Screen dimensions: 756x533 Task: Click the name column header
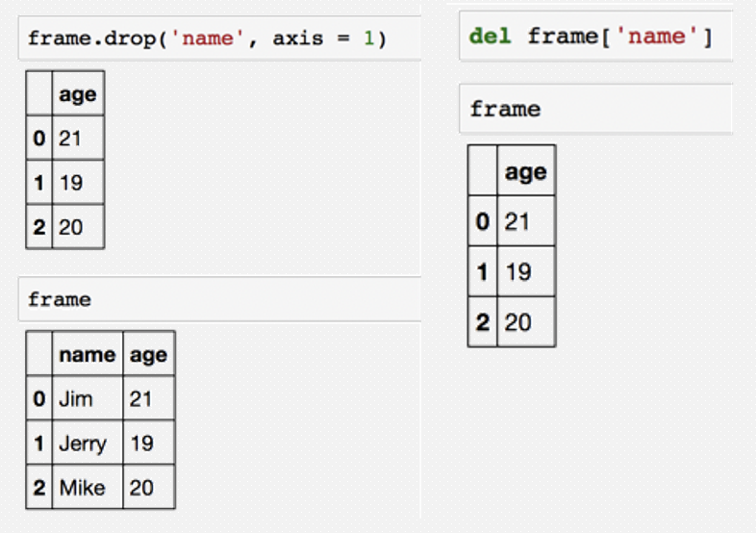pyautogui.click(x=87, y=354)
